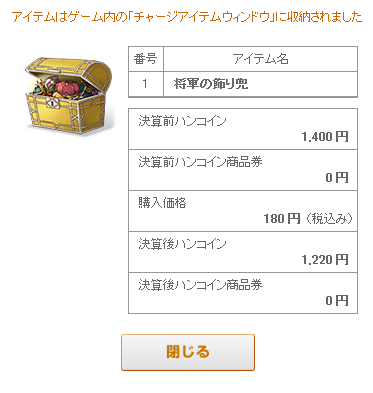This screenshot has height=393, width=373.
Task: Click the 番号 column header
Action: click(x=146, y=59)
